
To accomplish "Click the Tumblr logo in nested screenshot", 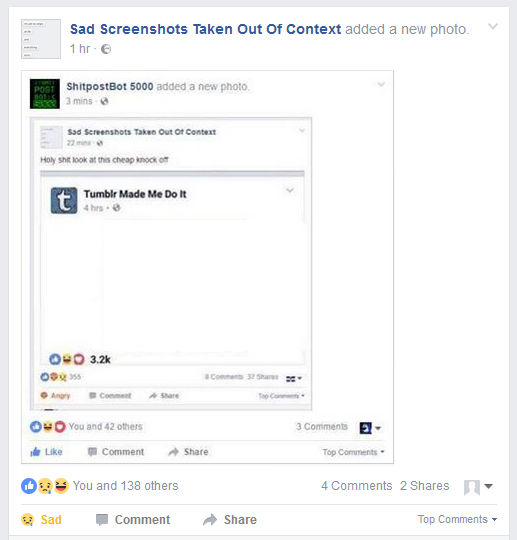I will pos(64,200).
